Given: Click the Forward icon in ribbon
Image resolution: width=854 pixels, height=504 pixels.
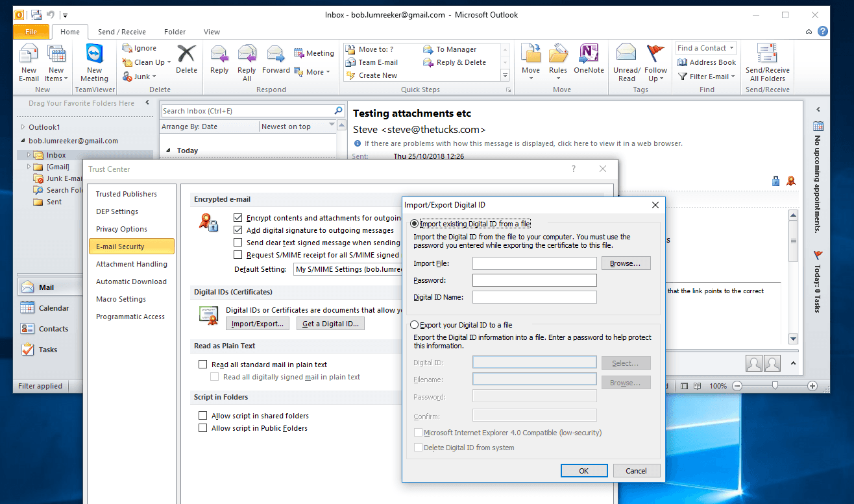Looking at the screenshot, I should [276, 54].
